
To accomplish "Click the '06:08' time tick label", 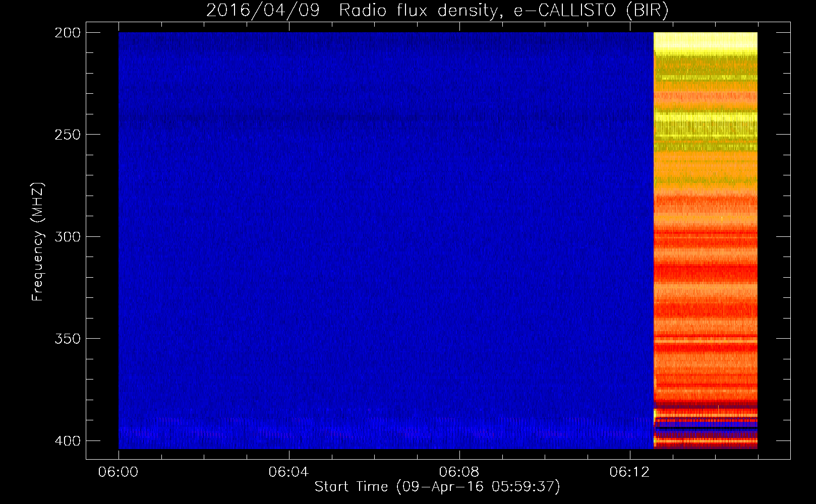I will [459, 472].
